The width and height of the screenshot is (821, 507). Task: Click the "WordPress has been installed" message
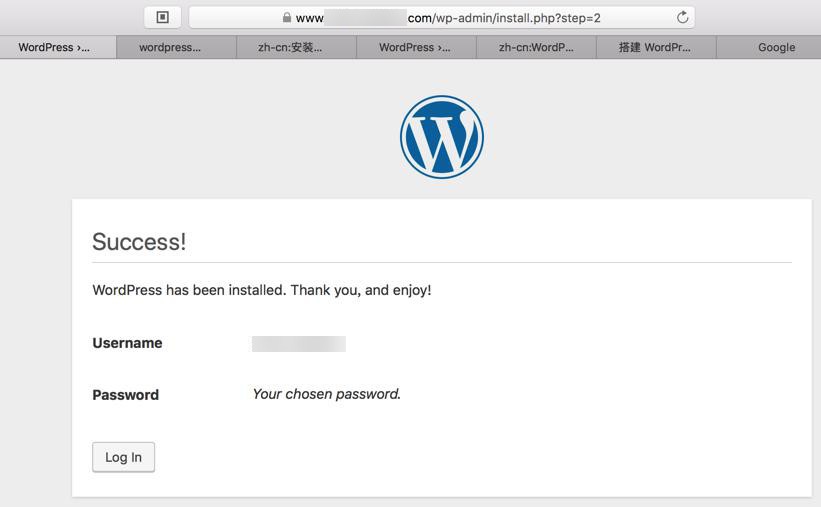point(262,290)
